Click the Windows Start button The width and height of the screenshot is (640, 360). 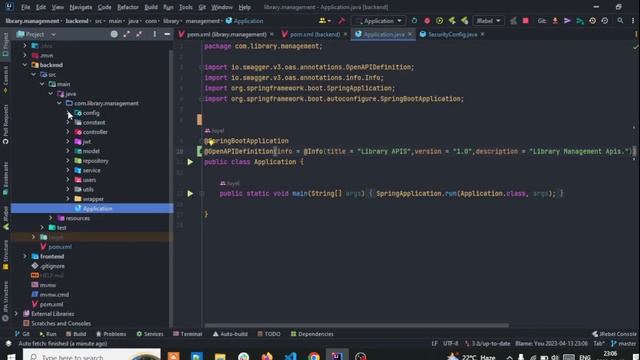coord(11,357)
